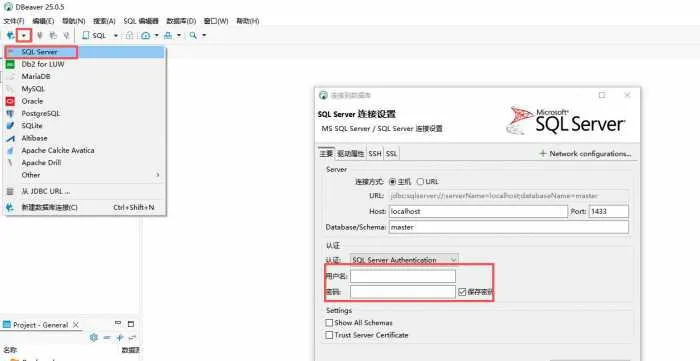Tick the Trust Server Certificate checkbox

pos(329,335)
